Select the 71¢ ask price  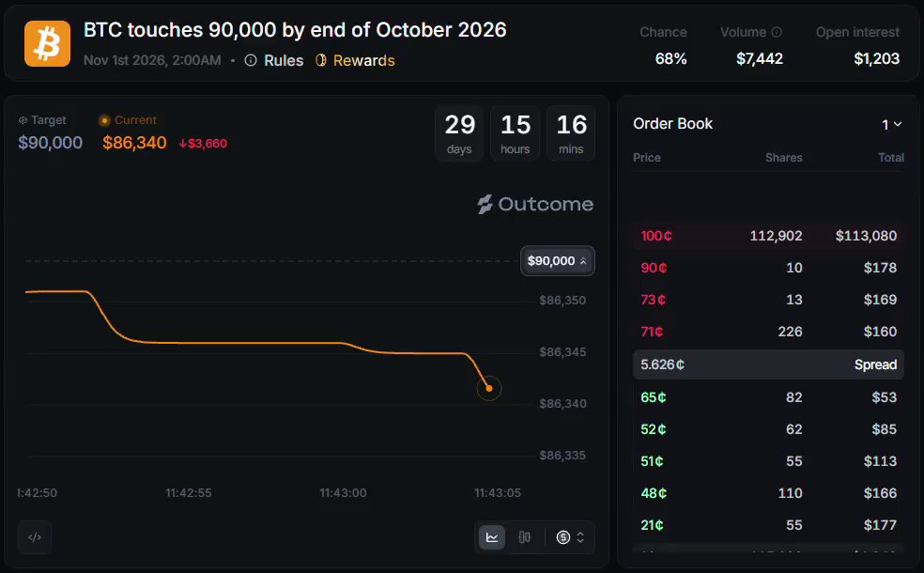coord(652,332)
